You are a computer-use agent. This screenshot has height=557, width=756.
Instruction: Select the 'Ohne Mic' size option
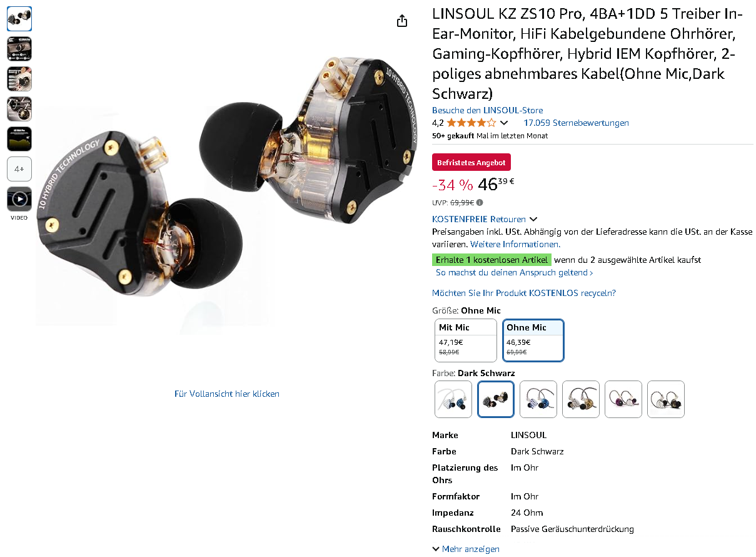coord(533,340)
